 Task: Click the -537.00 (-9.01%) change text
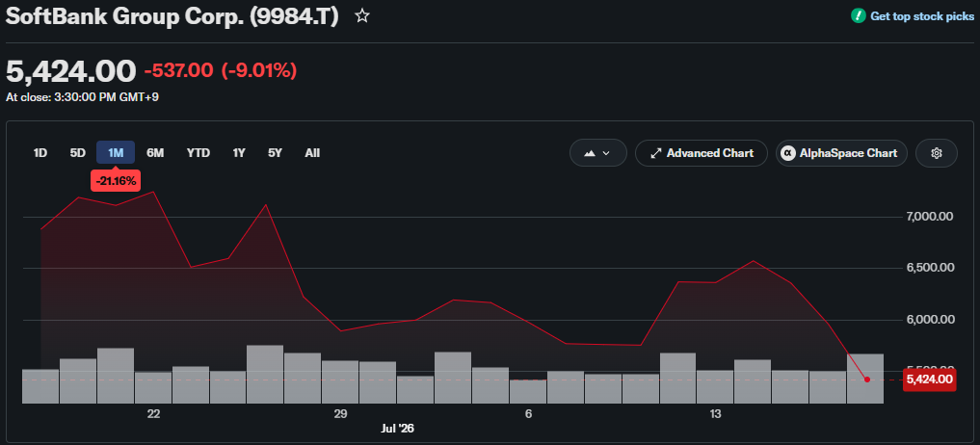pos(220,70)
